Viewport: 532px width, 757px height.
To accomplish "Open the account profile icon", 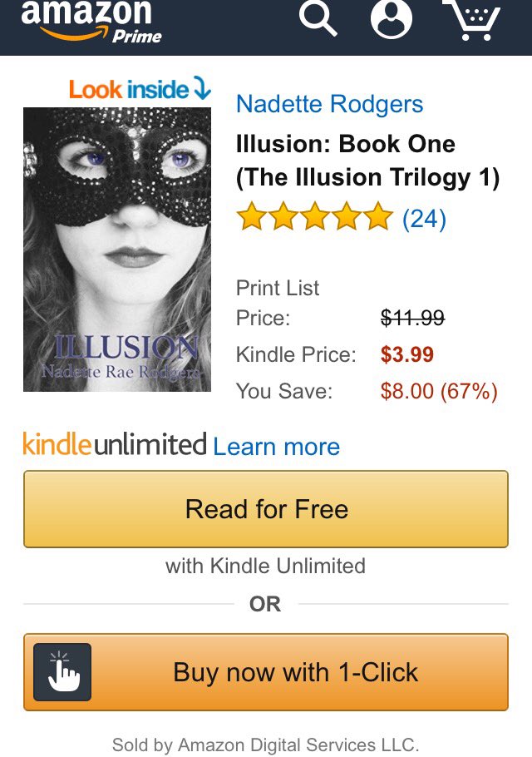I will [392, 17].
